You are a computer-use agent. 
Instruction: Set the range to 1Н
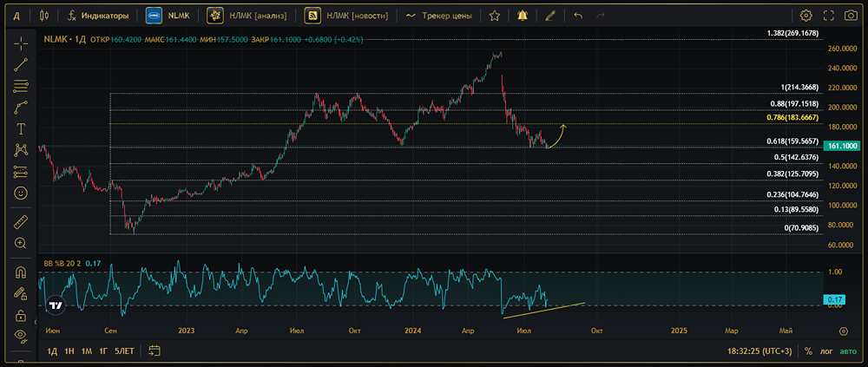(x=69, y=351)
